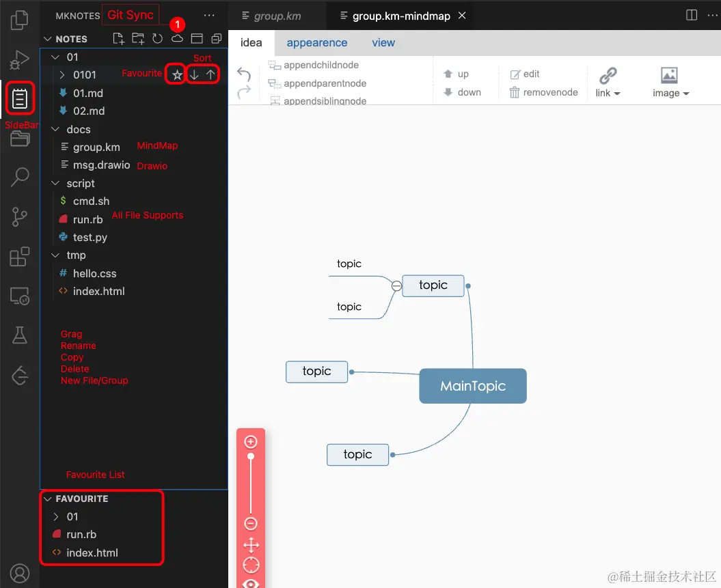This screenshot has width=721, height=588.
Task: Move node down
Action: pyautogui.click(x=462, y=92)
